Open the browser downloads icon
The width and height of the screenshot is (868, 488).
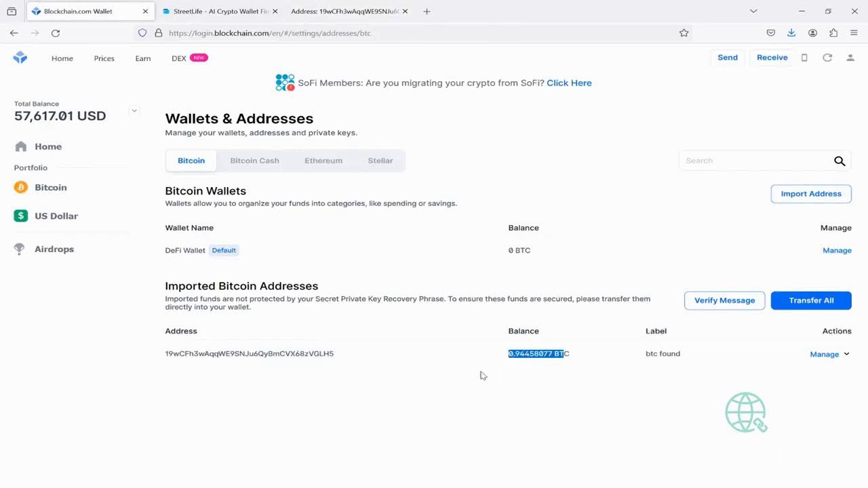click(791, 33)
